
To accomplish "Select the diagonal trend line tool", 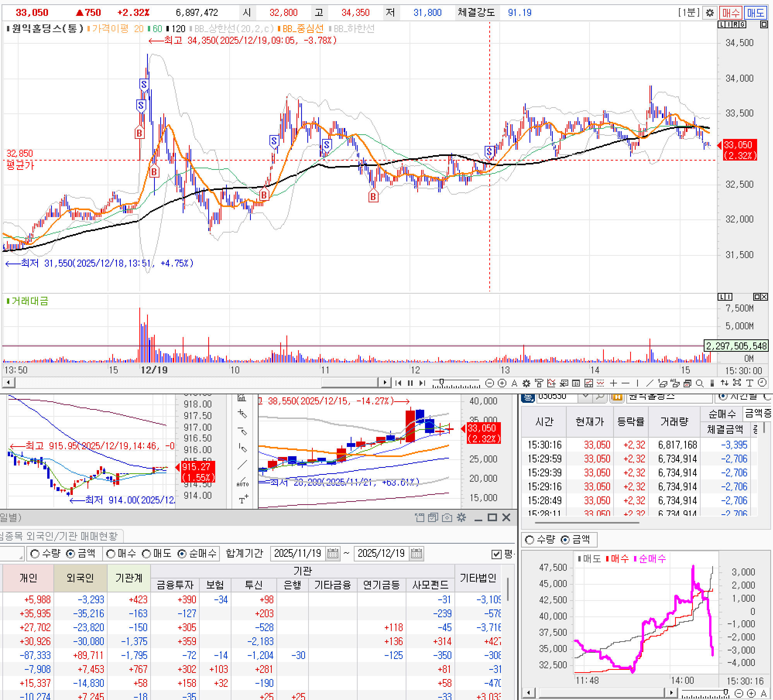I will point(650,383).
